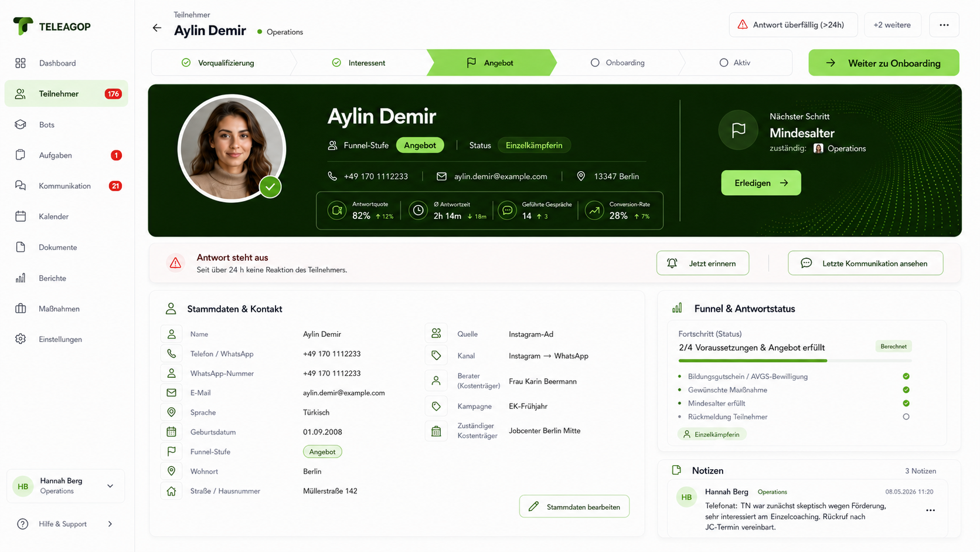The width and height of the screenshot is (980, 552).
Task: Click the Antwortquote metric icon
Action: click(337, 210)
